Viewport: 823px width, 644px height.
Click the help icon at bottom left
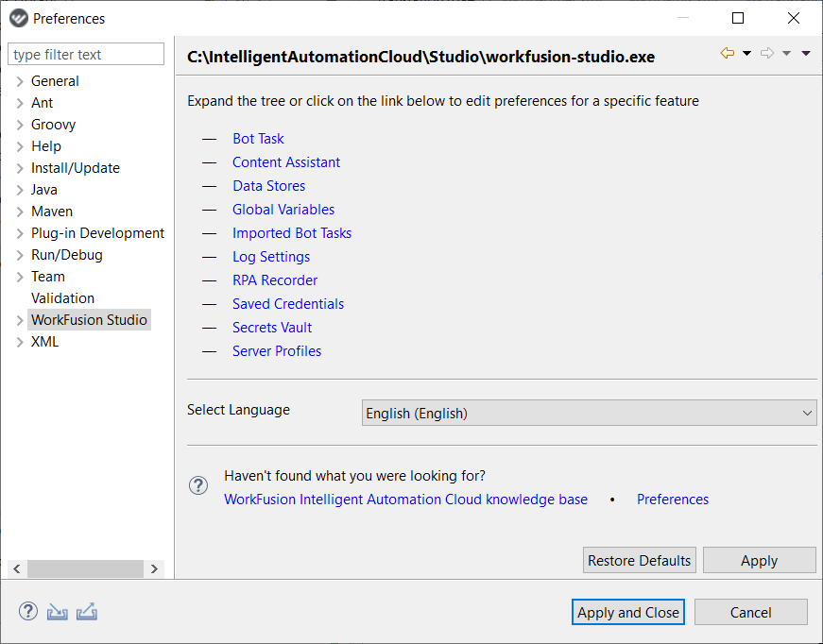(27, 611)
